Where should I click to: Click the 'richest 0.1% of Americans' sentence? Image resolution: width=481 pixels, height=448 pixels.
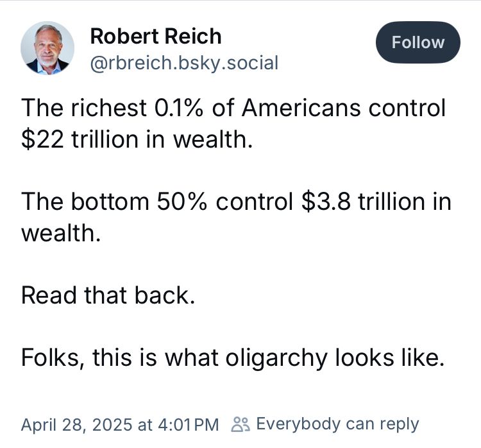(233, 108)
